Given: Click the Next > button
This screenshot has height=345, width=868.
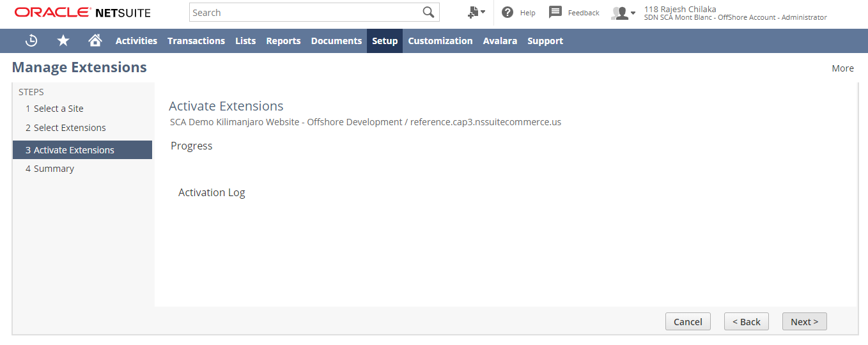Looking at the screenshot, I should coord(804,322).
